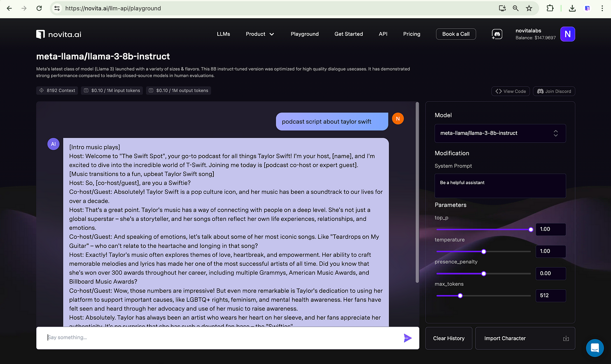Click the top_p value field
Screen dimensions: 611x364
(550, 229)
